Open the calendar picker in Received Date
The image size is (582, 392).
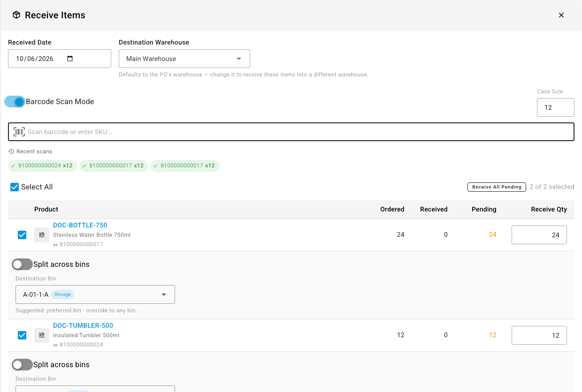[x=70, y=59]
